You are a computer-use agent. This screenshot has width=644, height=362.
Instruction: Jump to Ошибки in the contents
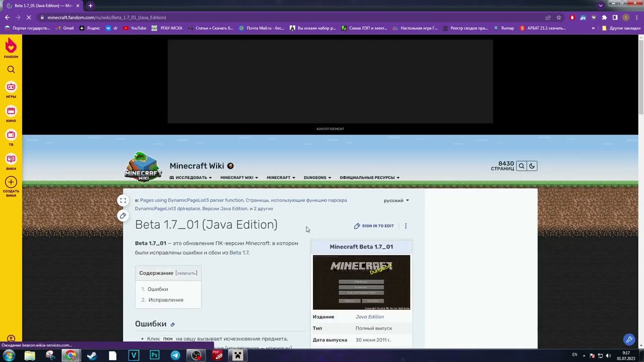[x=157, y=289]
